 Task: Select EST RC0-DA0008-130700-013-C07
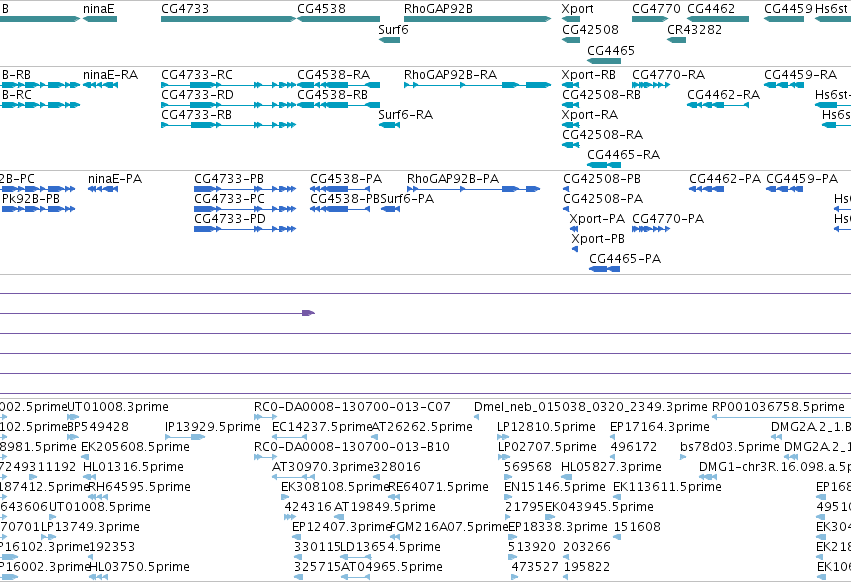(x=265, y=417)
